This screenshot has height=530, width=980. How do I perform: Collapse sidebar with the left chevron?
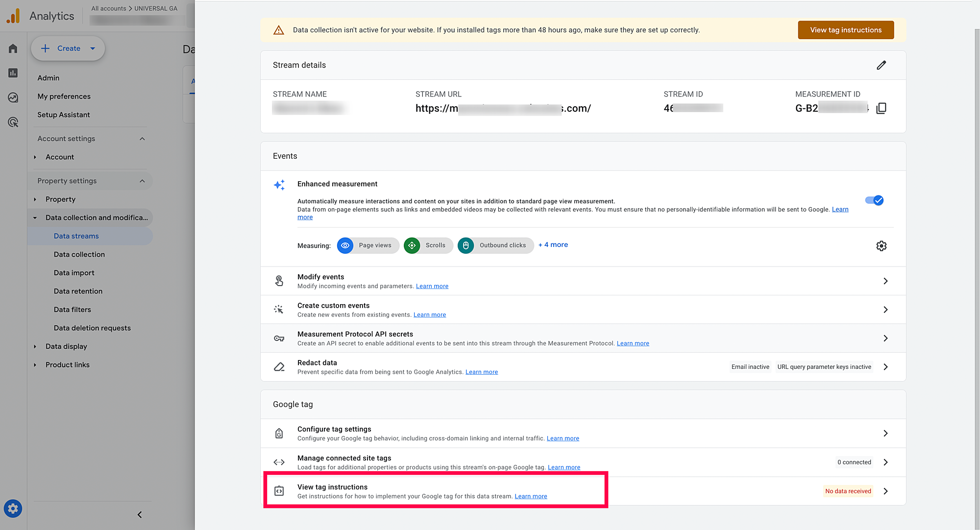coord(140,514)
